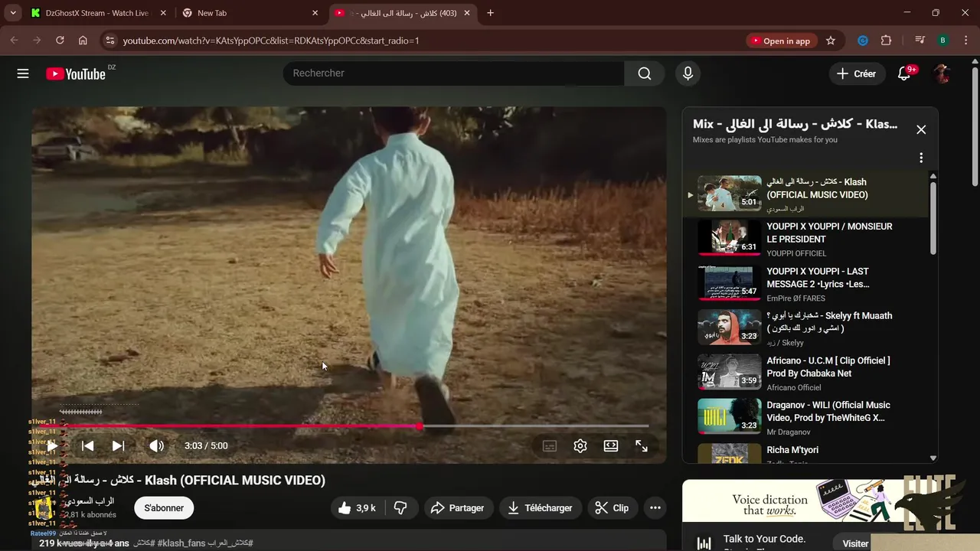
Task: Close the Mix playlist panel
Action: (921, 130)
